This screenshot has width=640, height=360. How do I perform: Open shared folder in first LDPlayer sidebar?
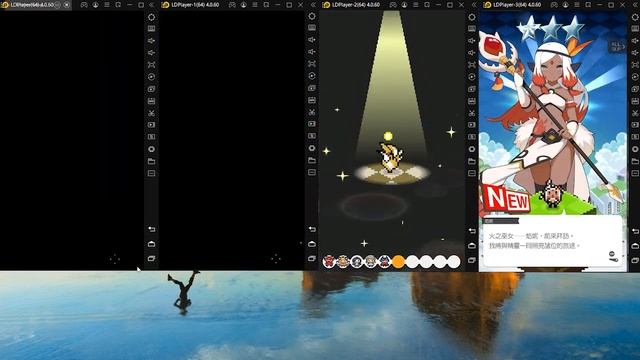151,161
